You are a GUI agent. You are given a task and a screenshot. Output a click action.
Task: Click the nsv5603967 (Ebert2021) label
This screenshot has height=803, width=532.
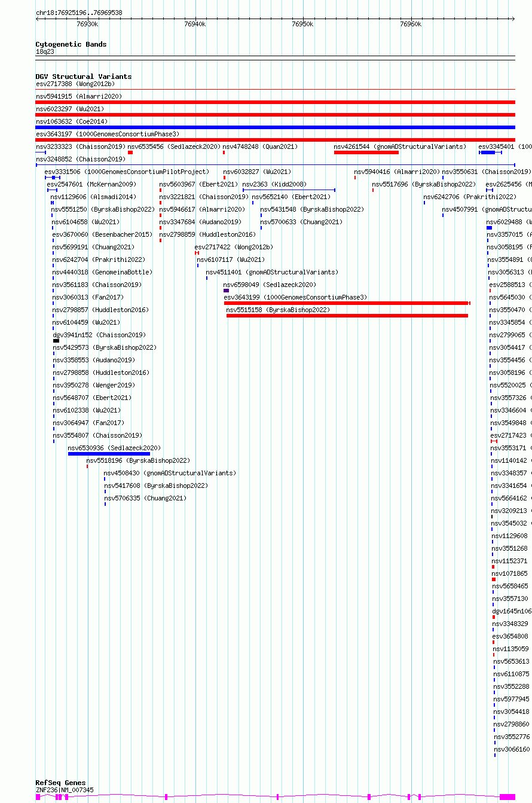click(x=198, y=184)
